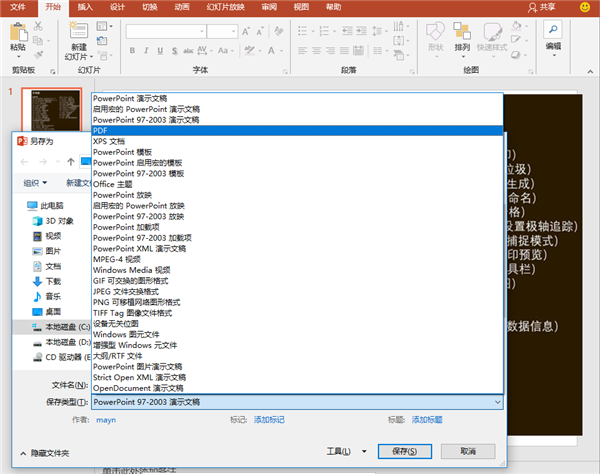Image resolution: width=600 pixels, height=474 pixels.
Task: Select MPEG-4 video file type
Action: coord(297,259)
